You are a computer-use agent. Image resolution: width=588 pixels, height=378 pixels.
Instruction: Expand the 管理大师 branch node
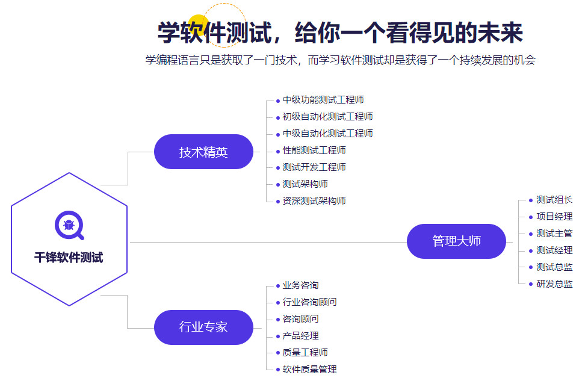click(457, 241)
